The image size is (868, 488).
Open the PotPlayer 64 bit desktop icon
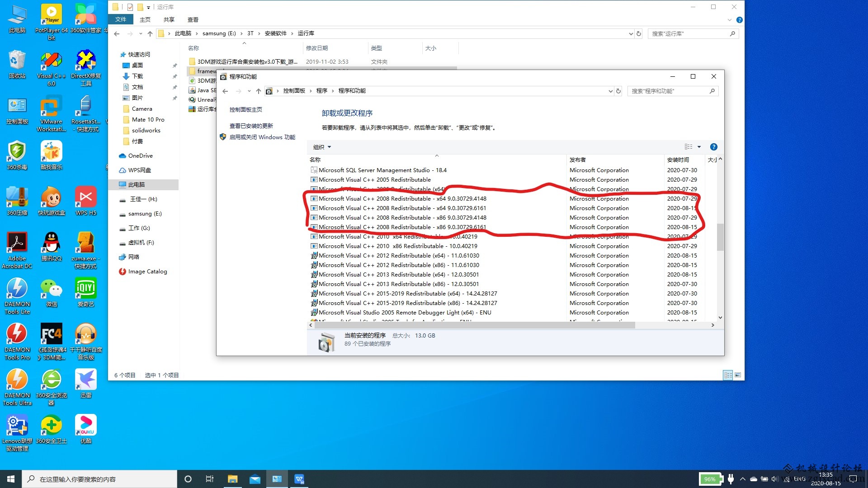52,21
